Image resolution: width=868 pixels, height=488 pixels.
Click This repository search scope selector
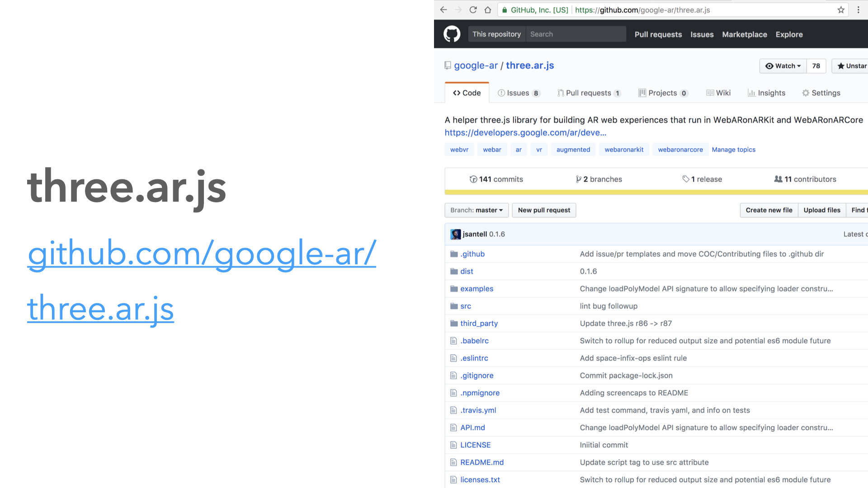496,34
